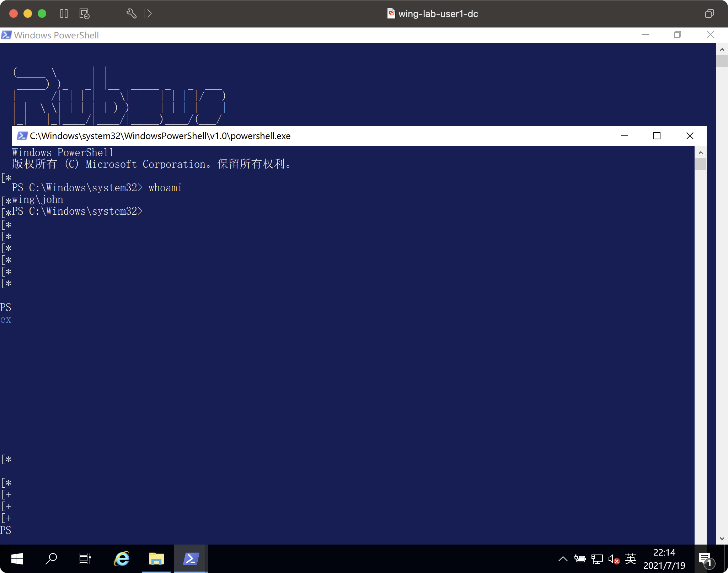Click background window scrollbar down arrow
Screen dimensions: 728x573
(722, 539)
